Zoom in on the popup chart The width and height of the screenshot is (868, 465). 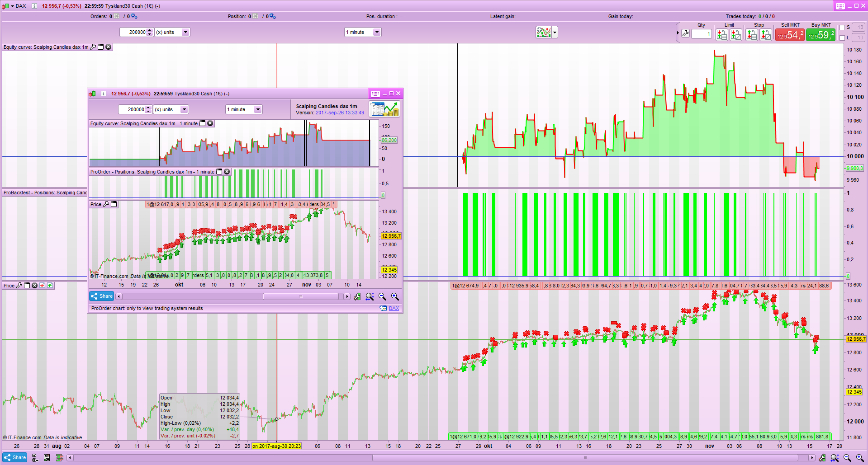(395, 296)
